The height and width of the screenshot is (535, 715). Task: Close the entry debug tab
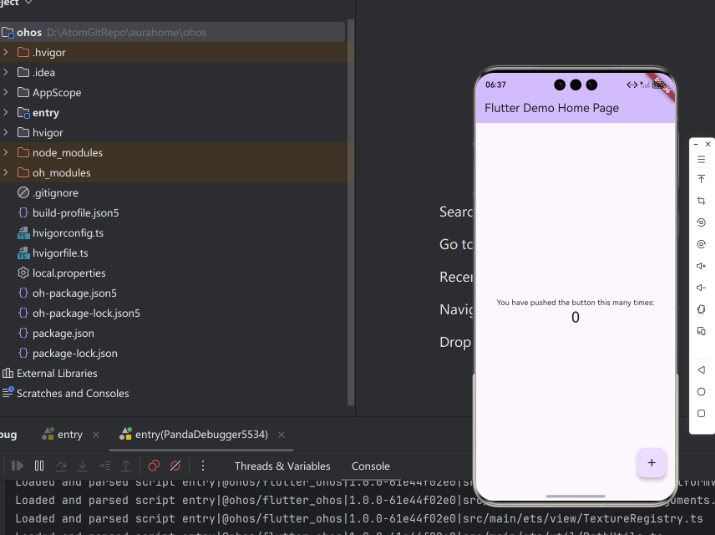click(96, 435)
